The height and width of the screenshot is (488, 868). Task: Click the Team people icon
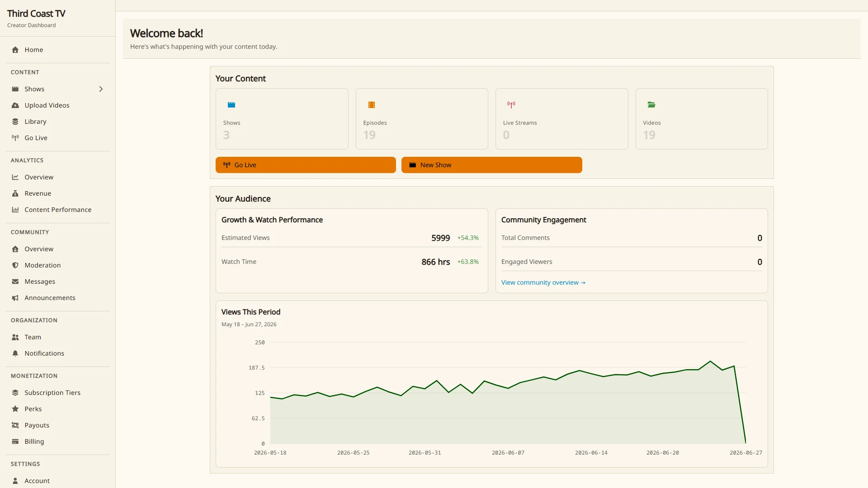pos(15,337)
